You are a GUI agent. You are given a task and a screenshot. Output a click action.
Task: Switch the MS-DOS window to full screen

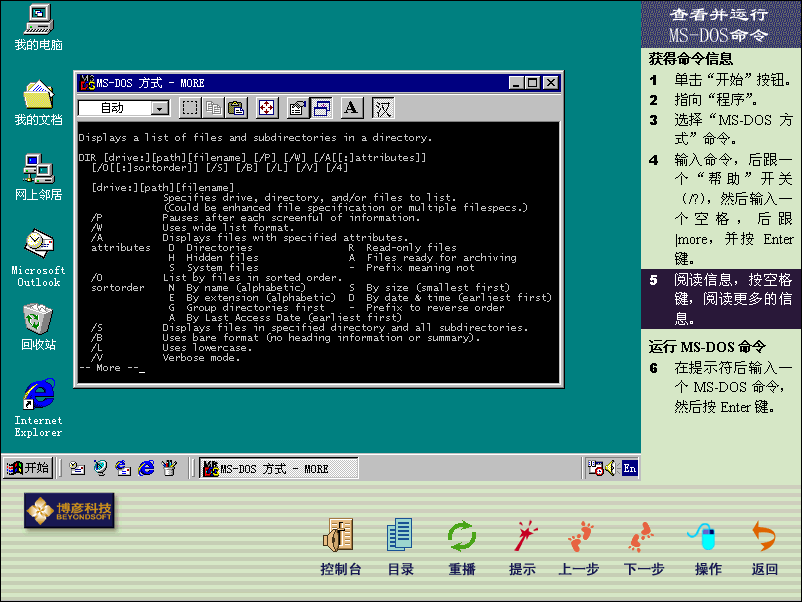click(x=266, y=108)
